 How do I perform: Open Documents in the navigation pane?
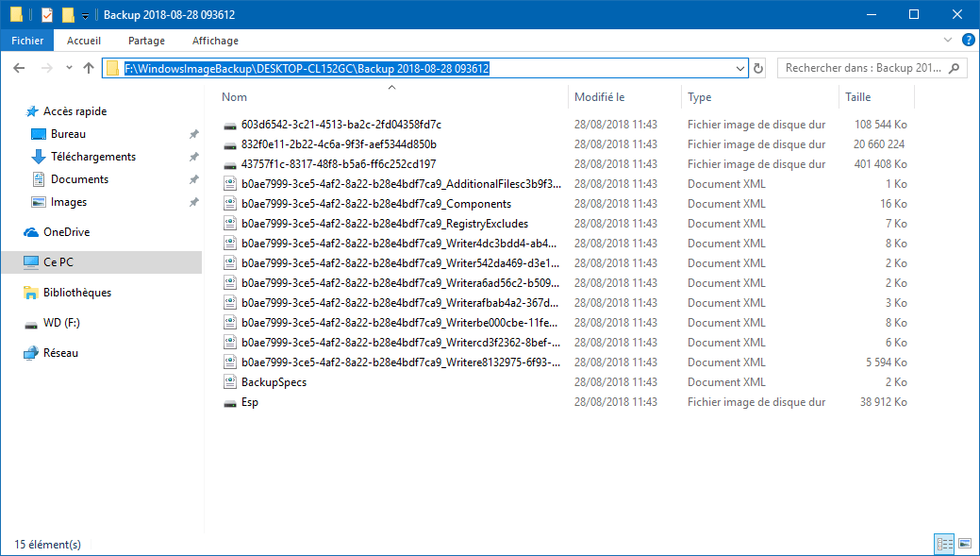point(79,178)
